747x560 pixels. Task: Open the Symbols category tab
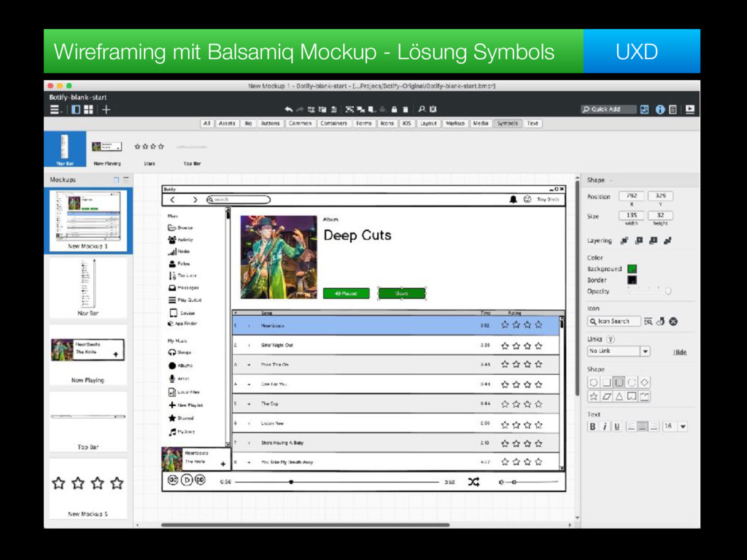tap(508, 123)
